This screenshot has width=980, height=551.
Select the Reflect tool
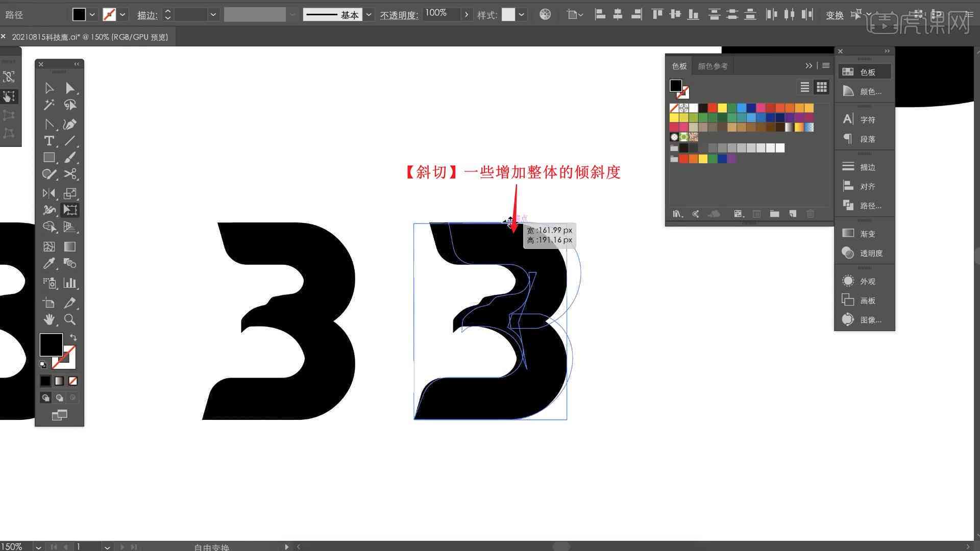click(x=49, y=193)
